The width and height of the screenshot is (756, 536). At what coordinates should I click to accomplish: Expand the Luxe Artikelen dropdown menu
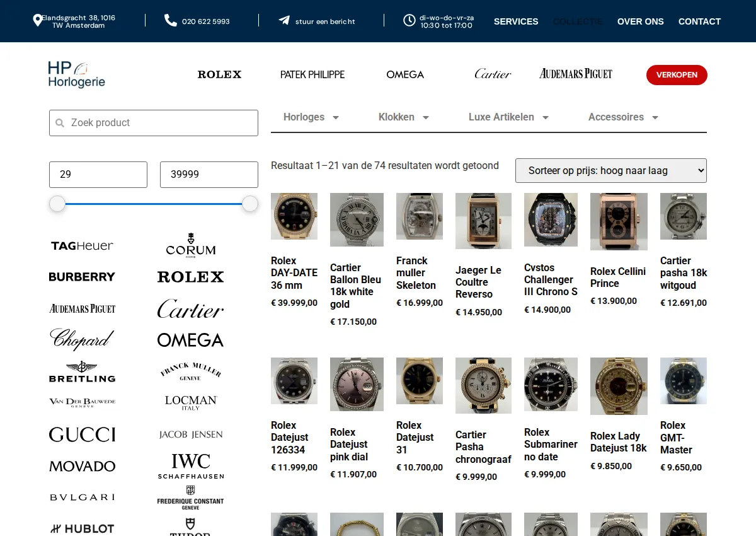point(508,117)
